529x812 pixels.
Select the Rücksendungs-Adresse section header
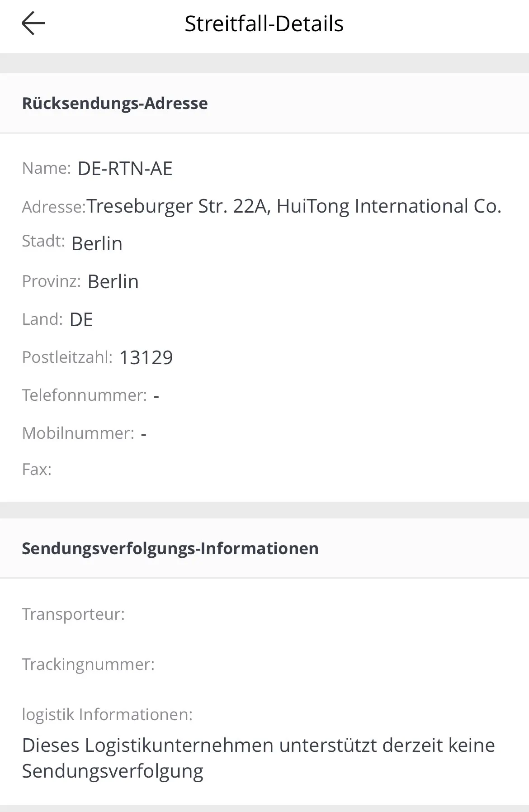pyautogui.click(x=115, y=104)
